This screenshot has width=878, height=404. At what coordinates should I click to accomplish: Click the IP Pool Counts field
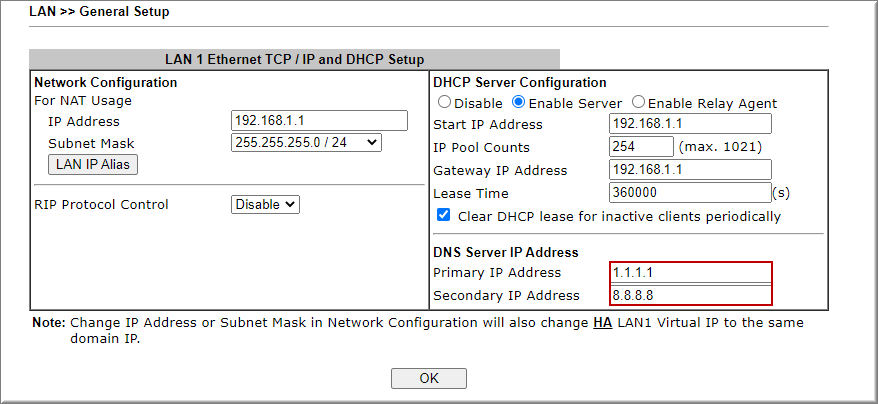(x=640, y=147)
